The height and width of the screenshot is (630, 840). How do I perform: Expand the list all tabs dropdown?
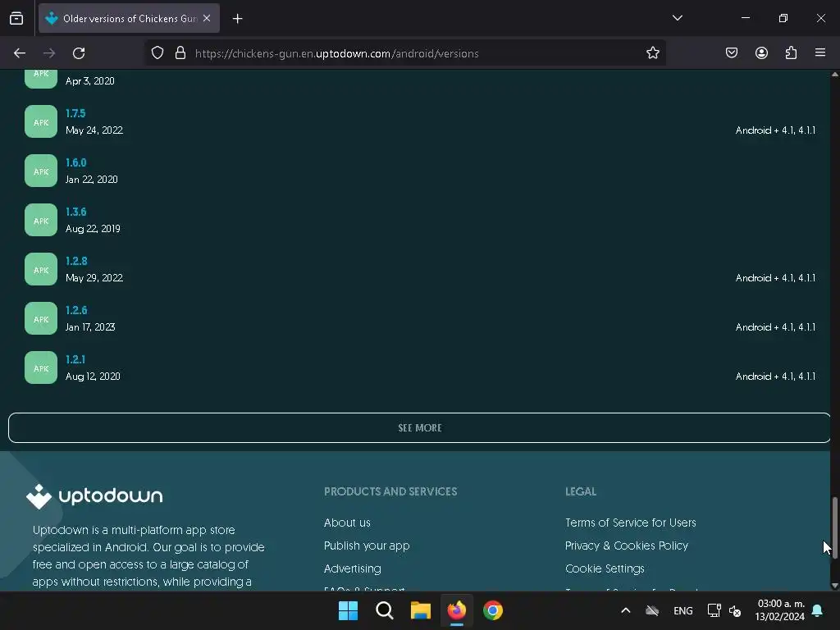coord(677,18)
